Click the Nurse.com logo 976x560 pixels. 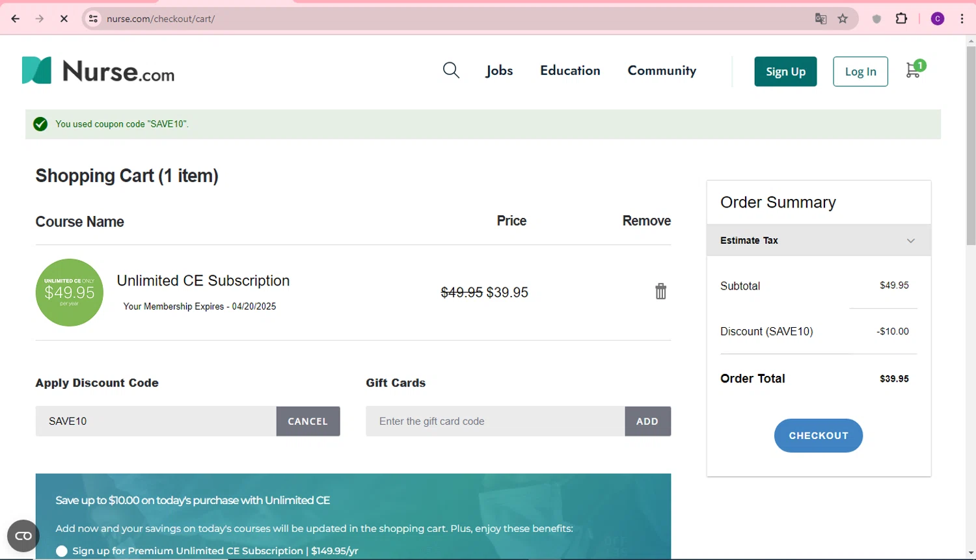pyautogui.click(x=98, y=70)
